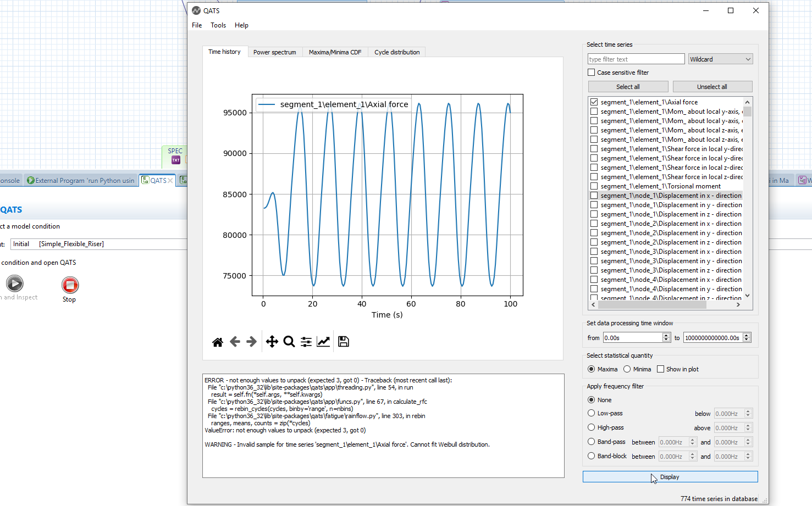Click the Unselect all button
812x506 pixels.
pos(712,87)
